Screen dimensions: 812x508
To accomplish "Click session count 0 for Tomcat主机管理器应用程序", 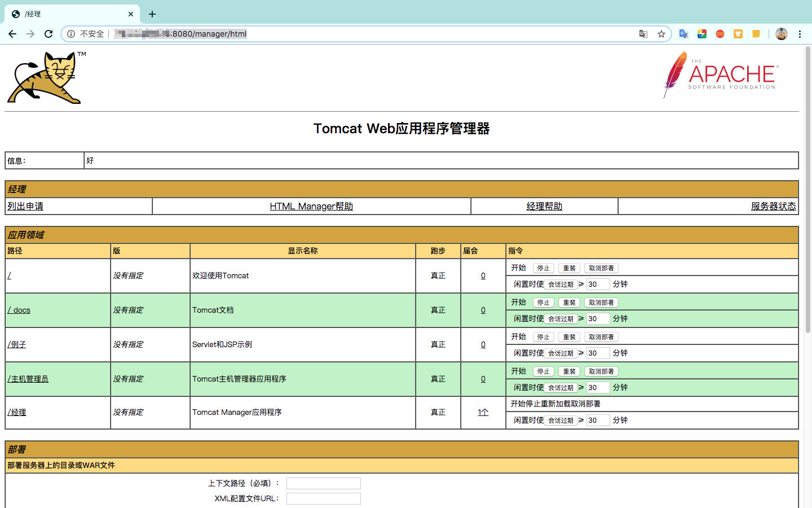I will pyautogui.click(x=483, y=379).
